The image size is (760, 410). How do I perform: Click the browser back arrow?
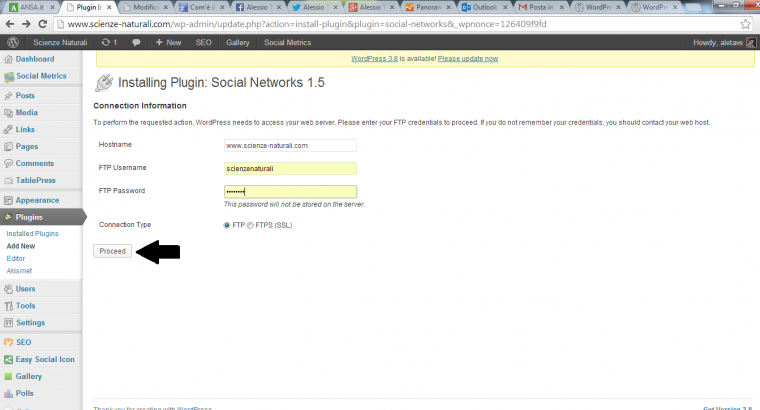click(x=10, y=24)
